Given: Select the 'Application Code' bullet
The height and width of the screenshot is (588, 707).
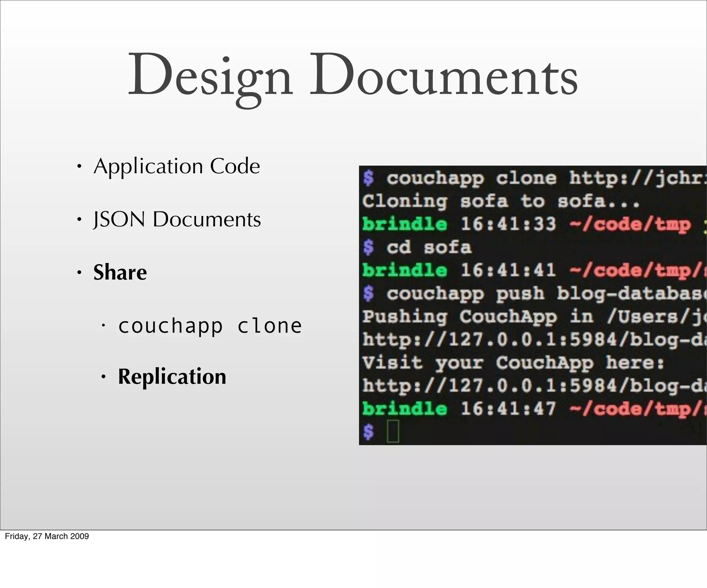Looking at the screenshot, I should tap(176, 167).
